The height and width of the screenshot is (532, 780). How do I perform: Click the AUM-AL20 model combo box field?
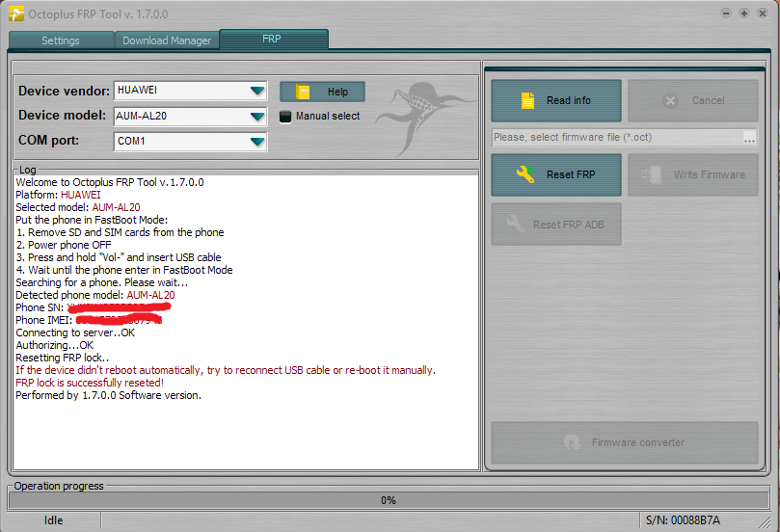tap(191, 117)
